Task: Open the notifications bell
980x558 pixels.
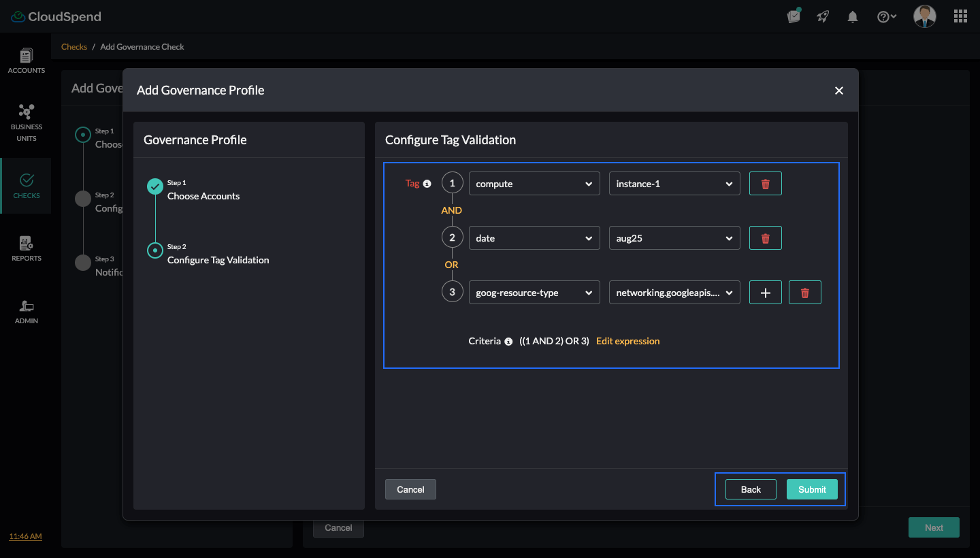Action: [x=852, y=17]
